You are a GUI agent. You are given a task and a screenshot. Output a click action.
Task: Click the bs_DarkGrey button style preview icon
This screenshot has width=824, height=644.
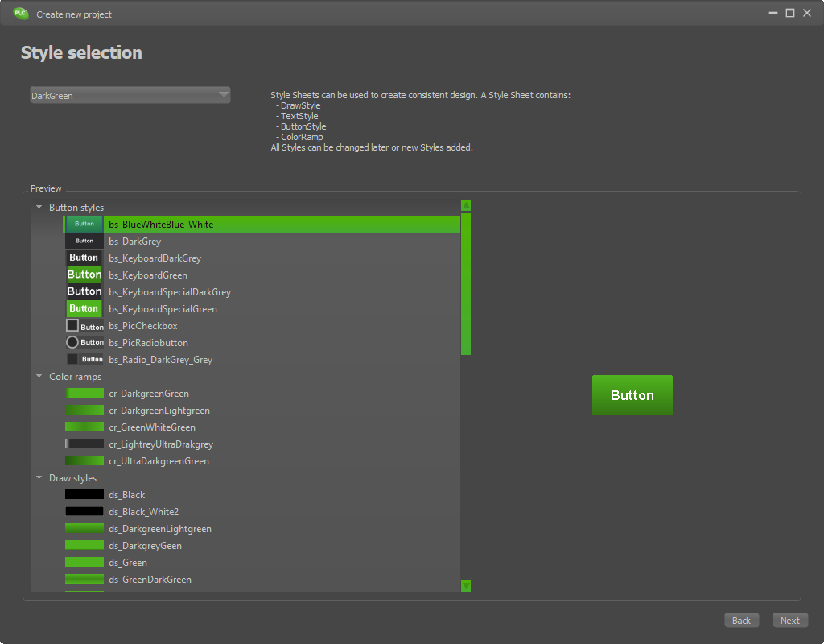(x=84, y=241)
